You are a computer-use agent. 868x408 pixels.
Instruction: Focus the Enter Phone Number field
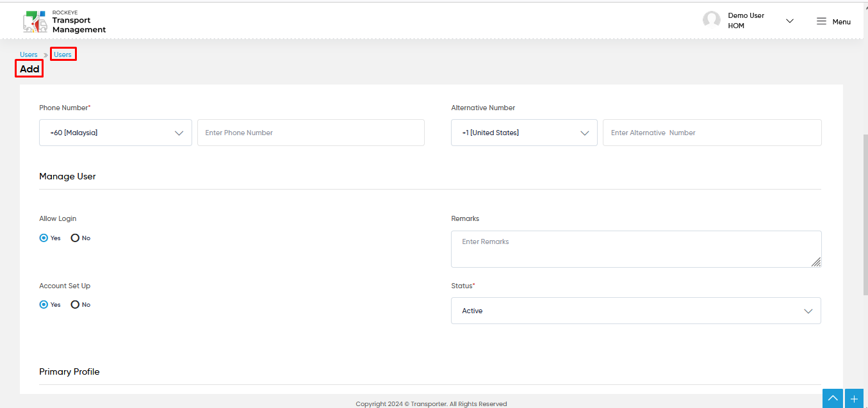311,133
